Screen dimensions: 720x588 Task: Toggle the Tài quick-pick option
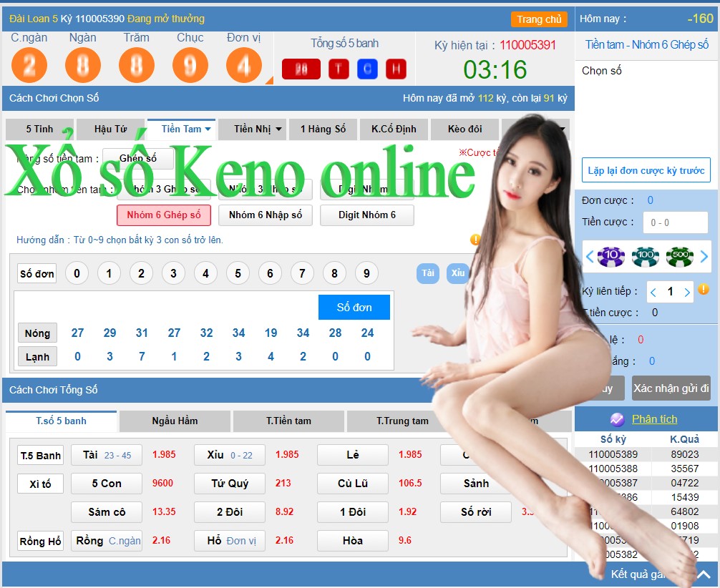[427, 273]
